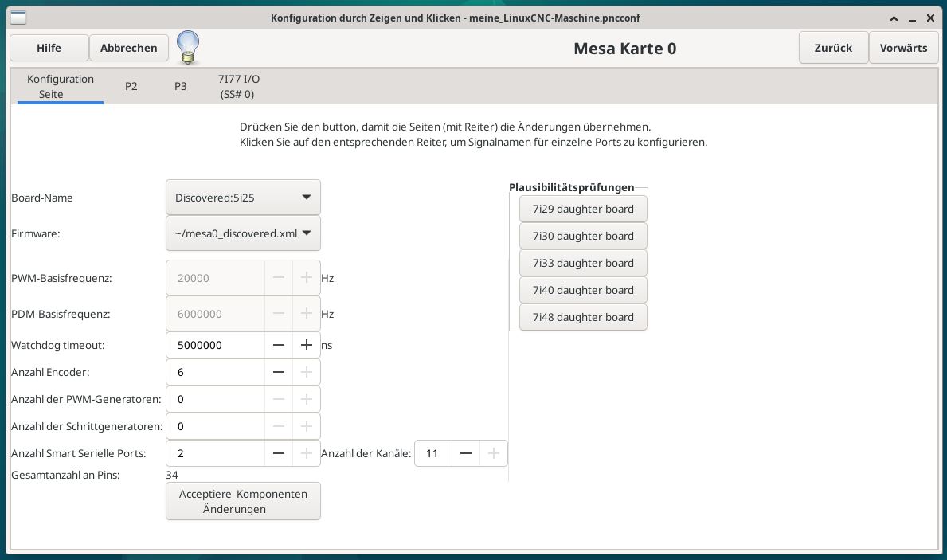Click the 7i29 daughter board button
The width and height of the screenshot is (947, 560).
583,209
